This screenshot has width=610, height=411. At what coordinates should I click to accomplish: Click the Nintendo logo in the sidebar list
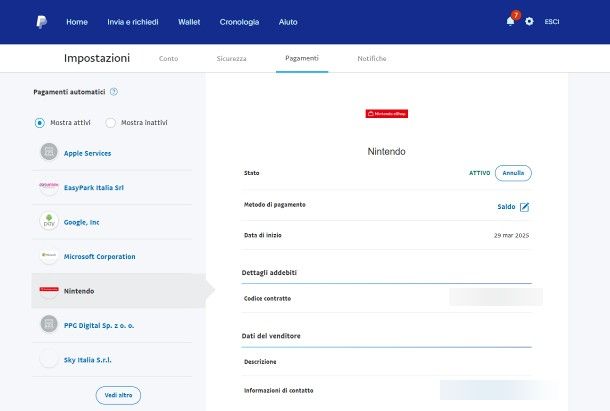[x=49, y=290]
